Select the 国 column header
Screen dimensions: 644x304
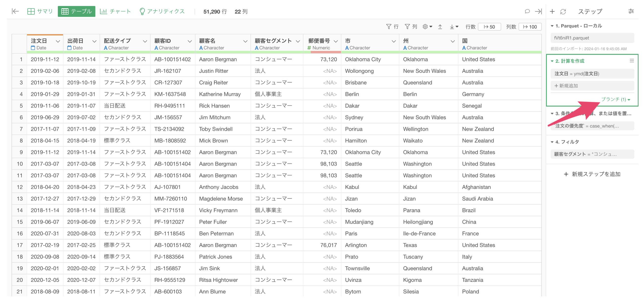coord(500,44)
